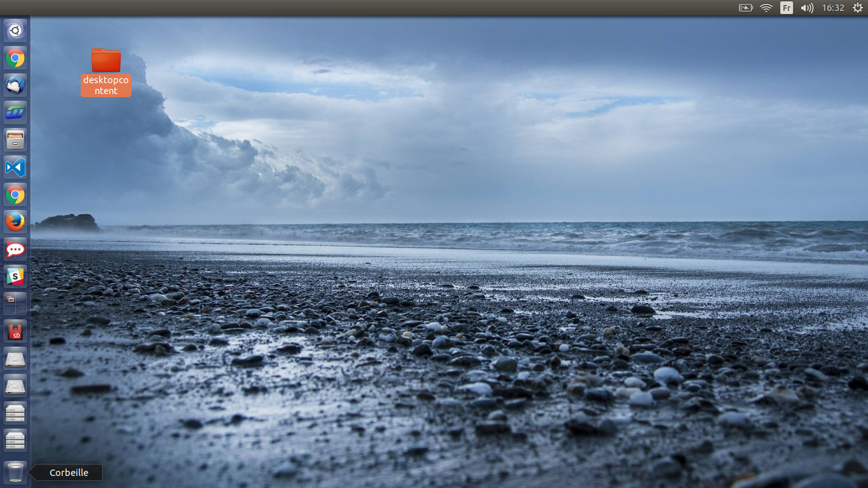Open hard drive icon just below SD card
The width and height of the screenshot is (868, 488).
(x=15, y=358)
